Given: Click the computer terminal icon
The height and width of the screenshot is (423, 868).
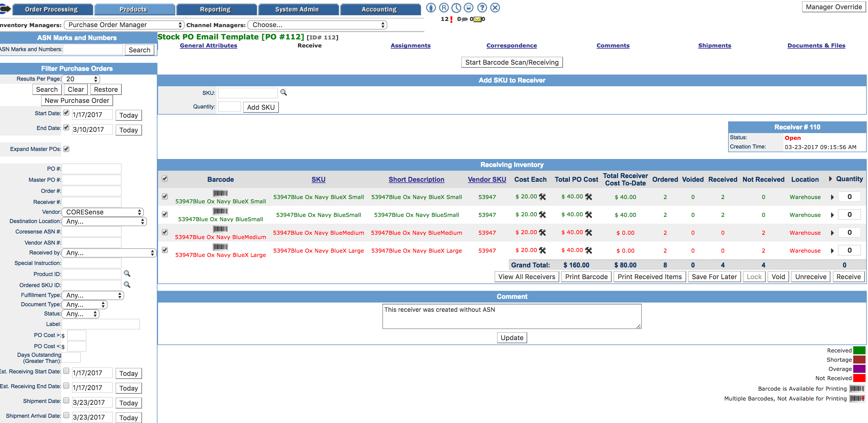Looking at the screenshot, I should point(469,7).
